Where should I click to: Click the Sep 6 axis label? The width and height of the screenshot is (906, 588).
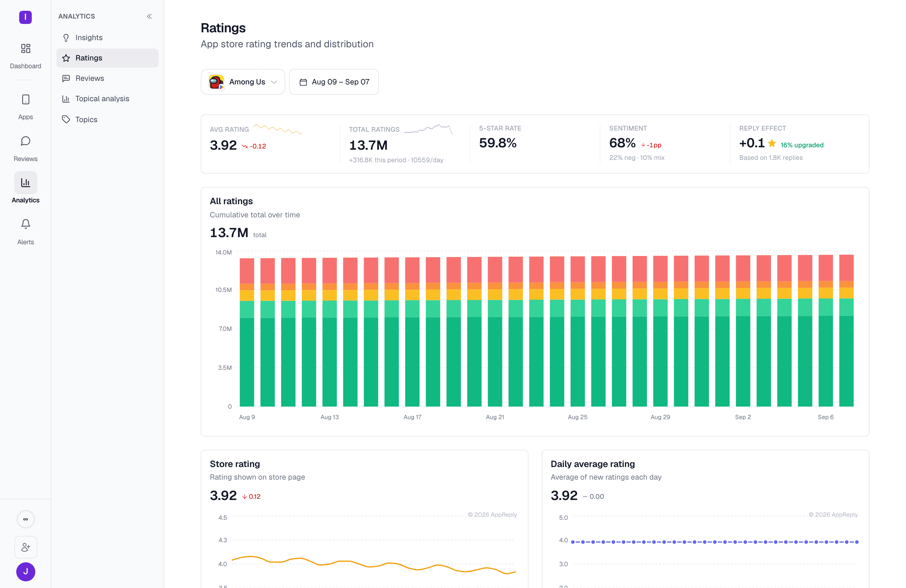click(826, 417)
